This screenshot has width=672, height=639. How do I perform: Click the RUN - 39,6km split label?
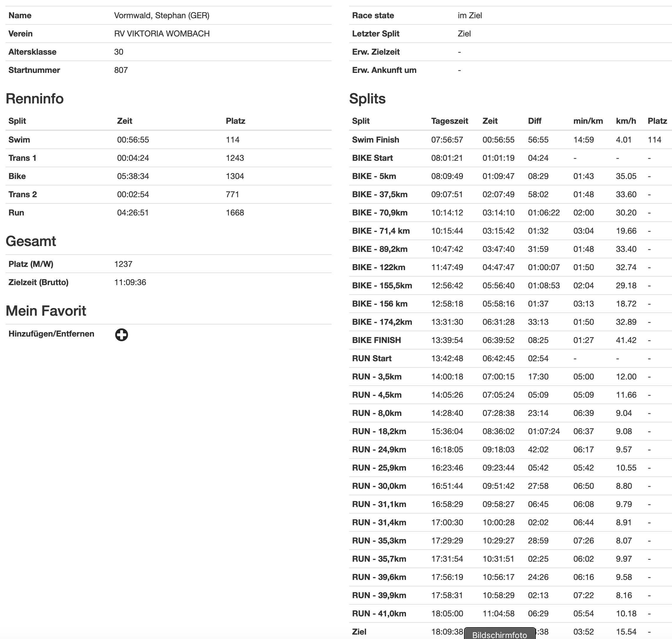pos(379,577)
